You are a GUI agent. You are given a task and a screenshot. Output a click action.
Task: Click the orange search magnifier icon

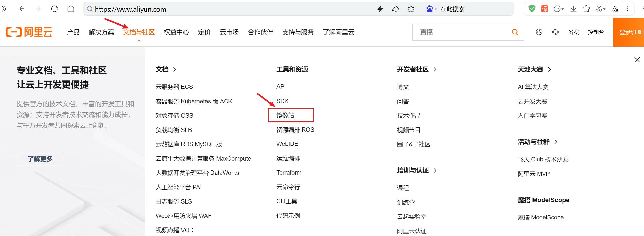(515, 32)
